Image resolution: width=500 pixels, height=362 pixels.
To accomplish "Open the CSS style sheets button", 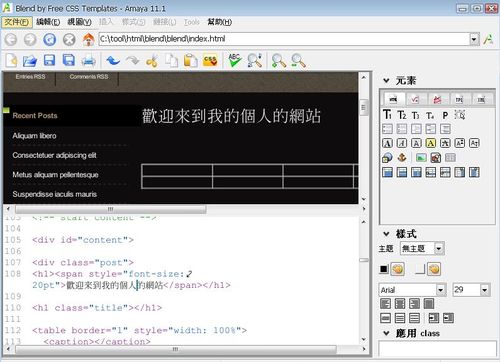I will pos(210,61).
